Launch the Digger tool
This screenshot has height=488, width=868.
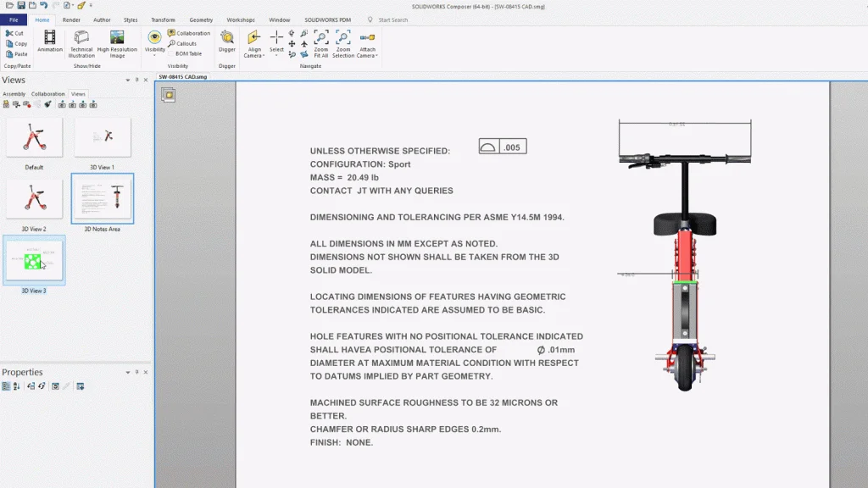pyautogui.click(x=227, y=39)
